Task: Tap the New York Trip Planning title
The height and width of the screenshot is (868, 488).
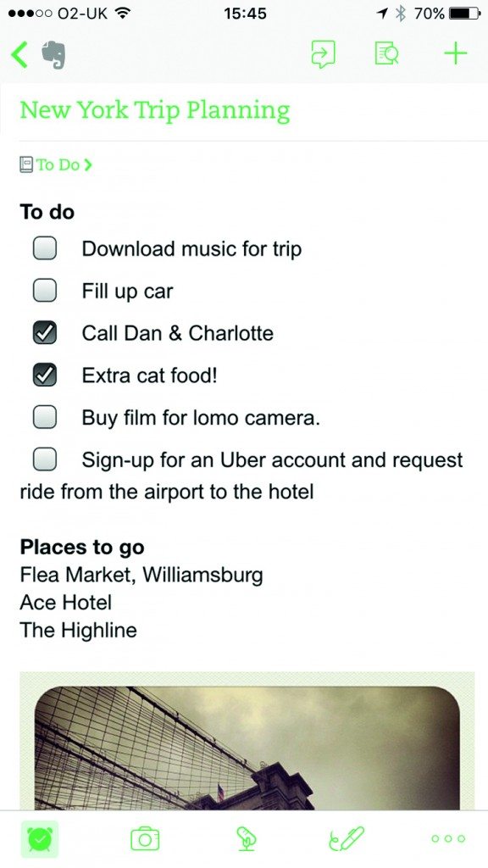Action: point(154,110)
